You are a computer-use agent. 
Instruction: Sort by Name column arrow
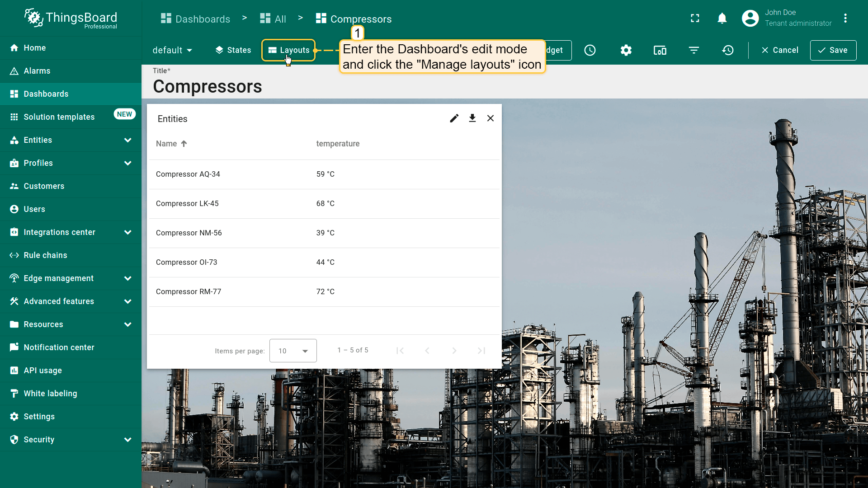(184, 144)
